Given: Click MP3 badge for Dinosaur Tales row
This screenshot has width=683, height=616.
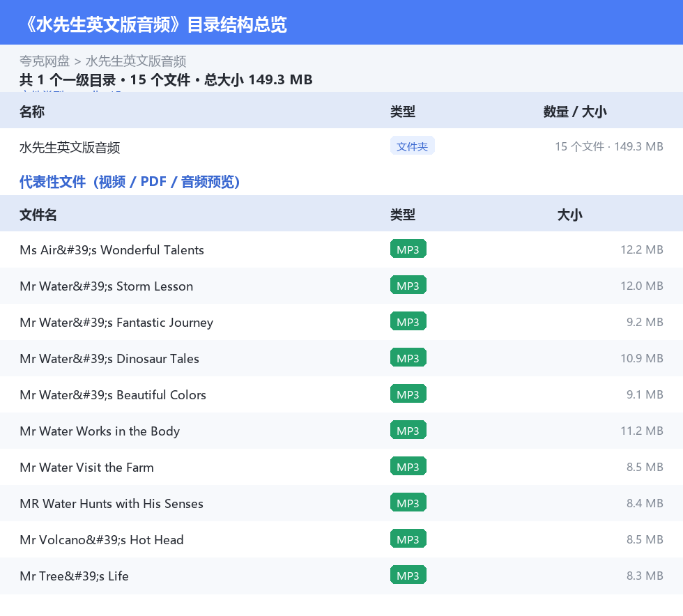Looking at the screenshot, I should (408, 357).
